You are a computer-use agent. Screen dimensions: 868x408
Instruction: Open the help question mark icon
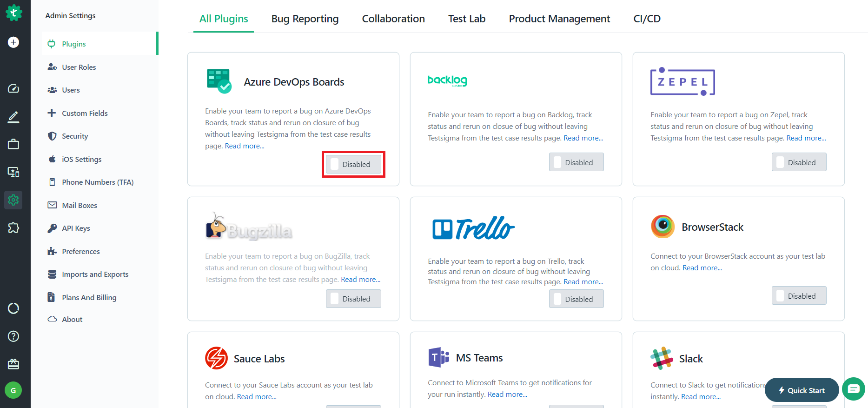coord(13,336)
